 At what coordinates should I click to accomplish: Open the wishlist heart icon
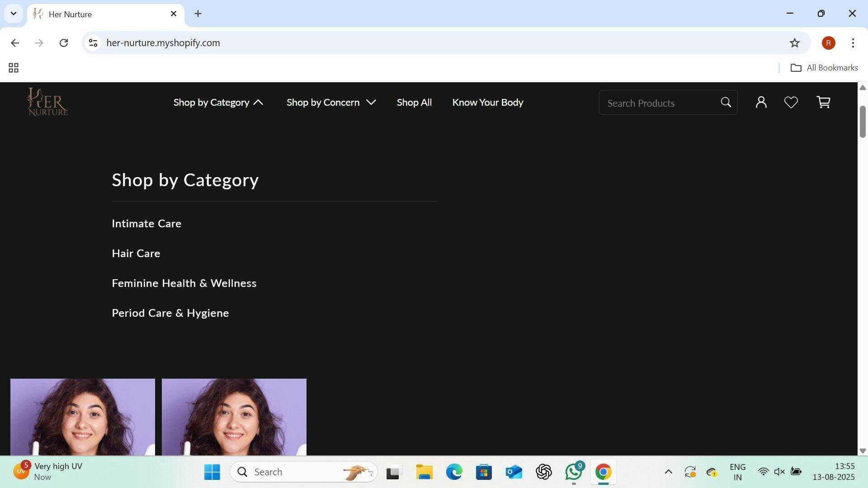[x=791, y=103]
